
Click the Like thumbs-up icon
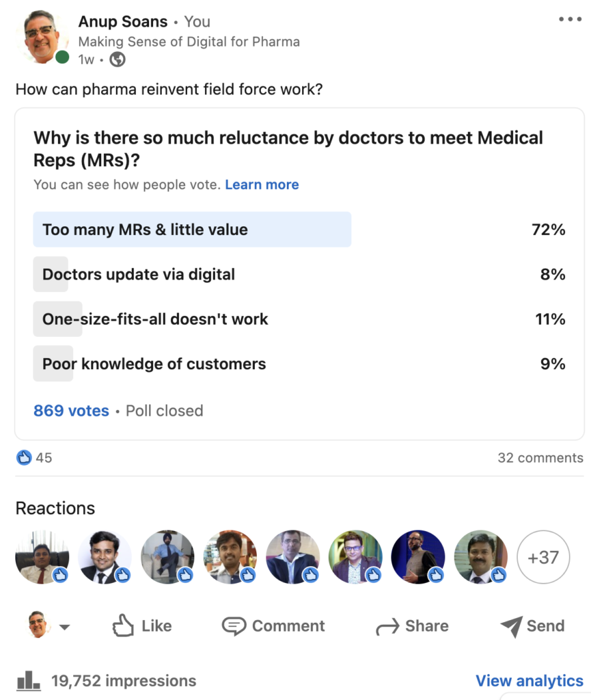pos(123,625)
